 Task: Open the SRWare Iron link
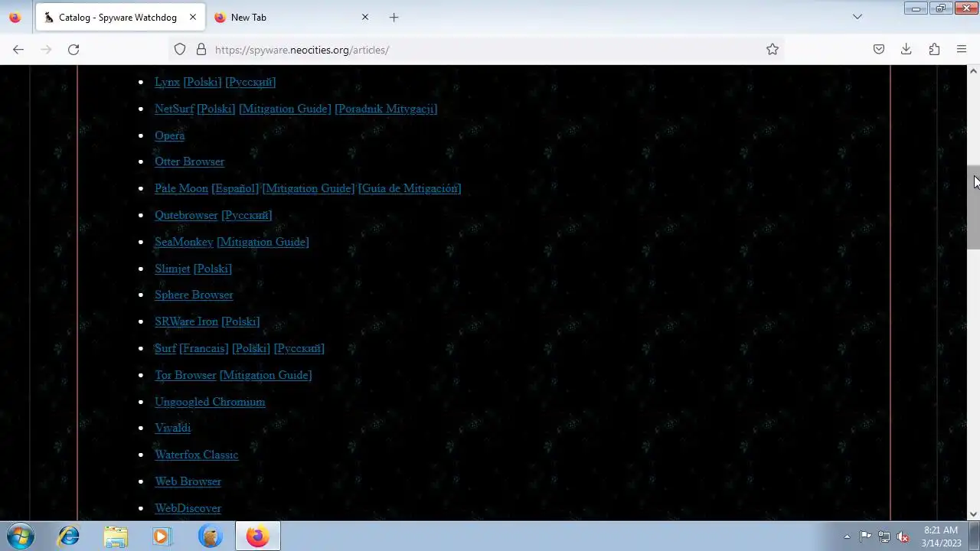186,321
